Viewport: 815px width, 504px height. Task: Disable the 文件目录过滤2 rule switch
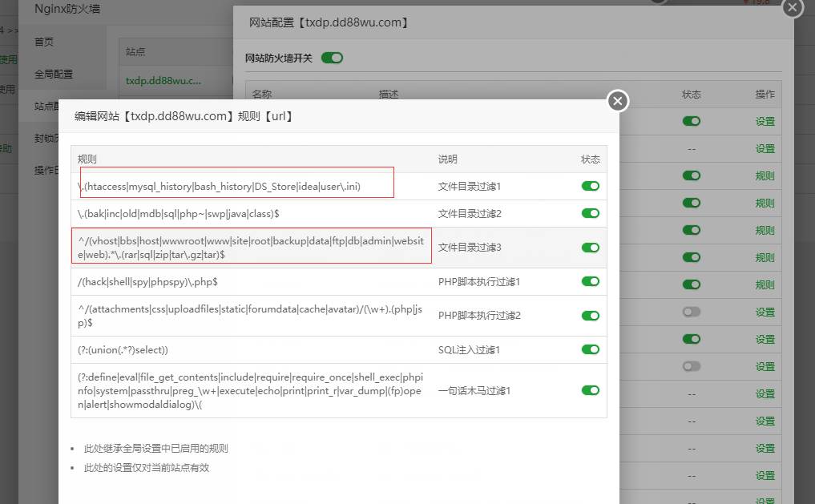591,214
